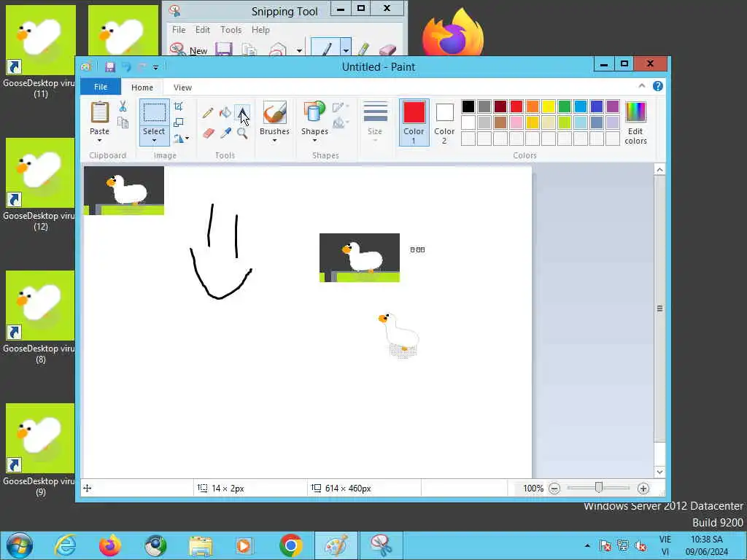The height and width of the screenshot is (560, 747).
Task: Click the taskbar clock showing 10:38 SA
Action: click(706, 545)
